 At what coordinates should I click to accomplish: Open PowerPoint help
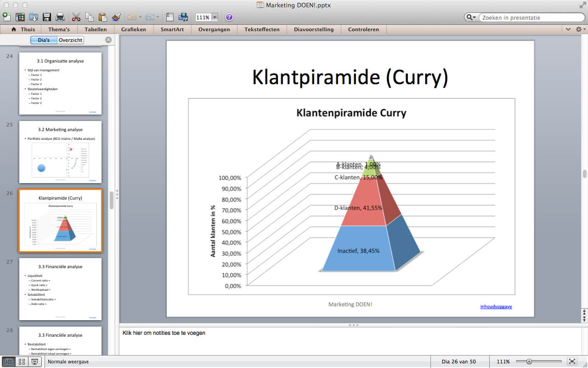[x=229, y=17]
